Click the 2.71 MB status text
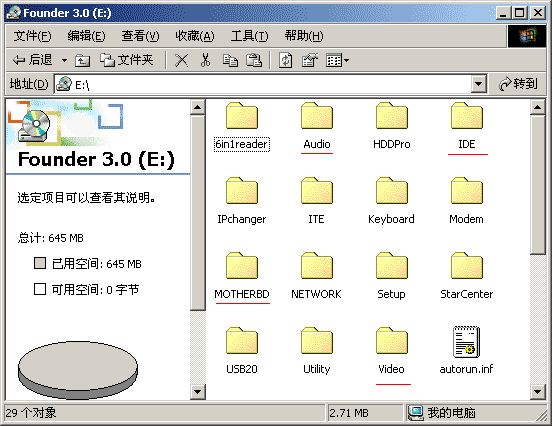This screenshot has width=552, height=426. pos(349,413)
